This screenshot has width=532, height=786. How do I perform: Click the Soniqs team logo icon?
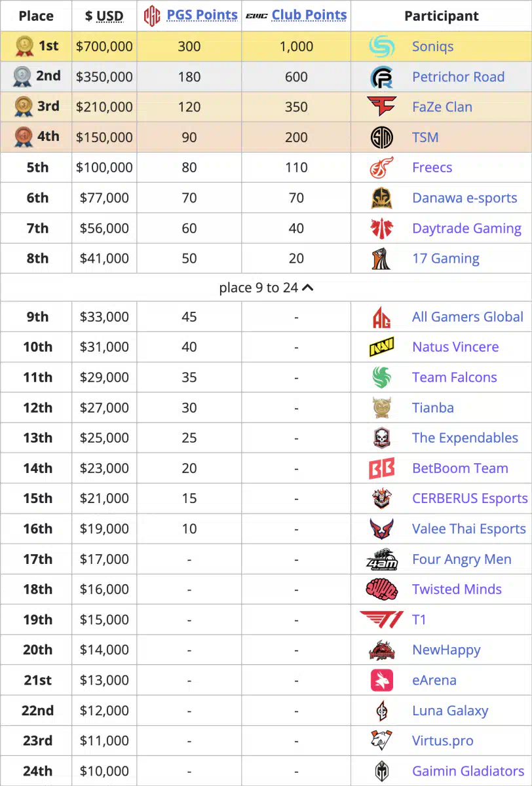coord(381,47)
